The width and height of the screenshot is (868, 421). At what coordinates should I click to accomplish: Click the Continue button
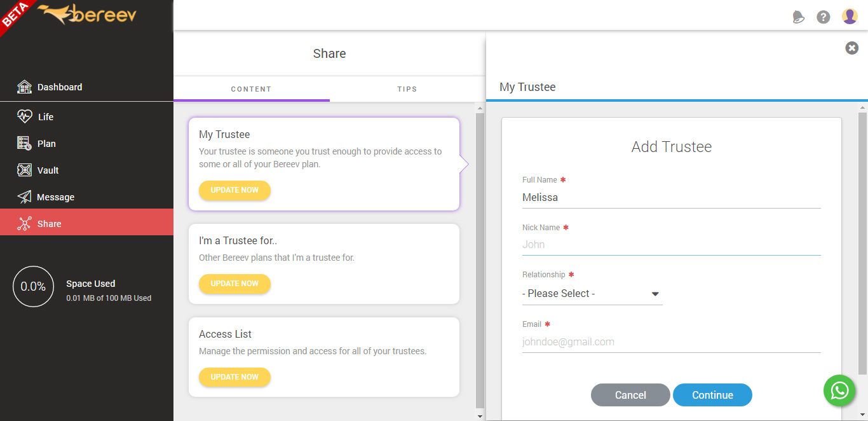pos(712,395)
